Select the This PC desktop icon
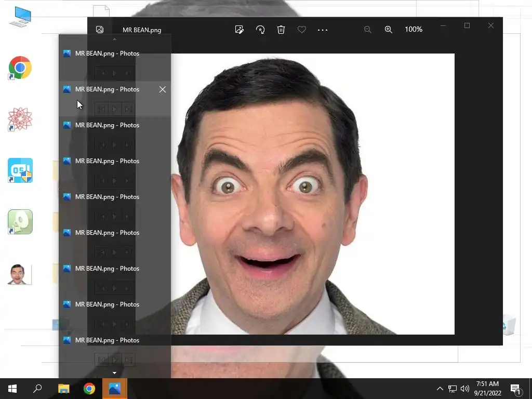532x399 pixels. [20, 17]
